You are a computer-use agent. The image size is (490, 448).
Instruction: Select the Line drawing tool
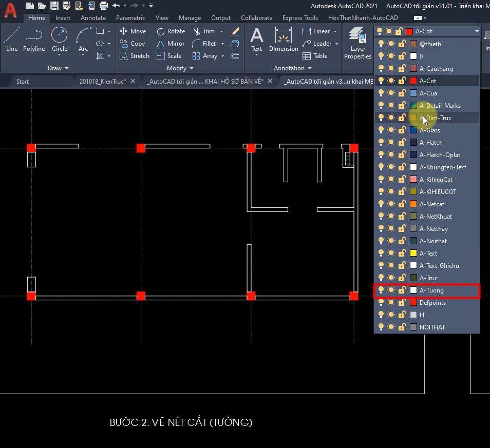pos(11,40)
